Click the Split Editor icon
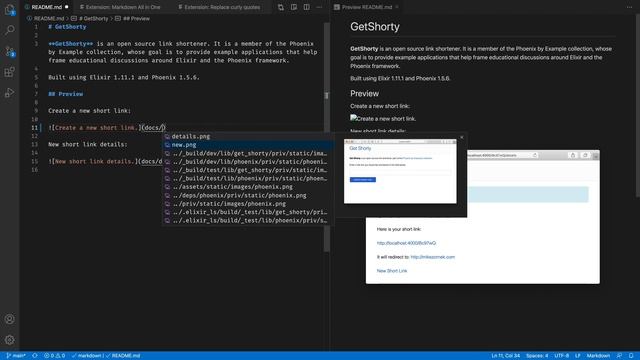 307,7
